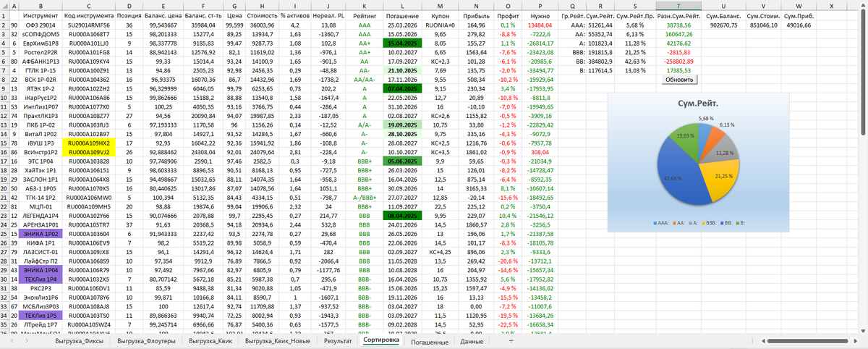Click the cell АФБАНК1Р13
Screen dimensions: 868x349
(x=41, y=62)
